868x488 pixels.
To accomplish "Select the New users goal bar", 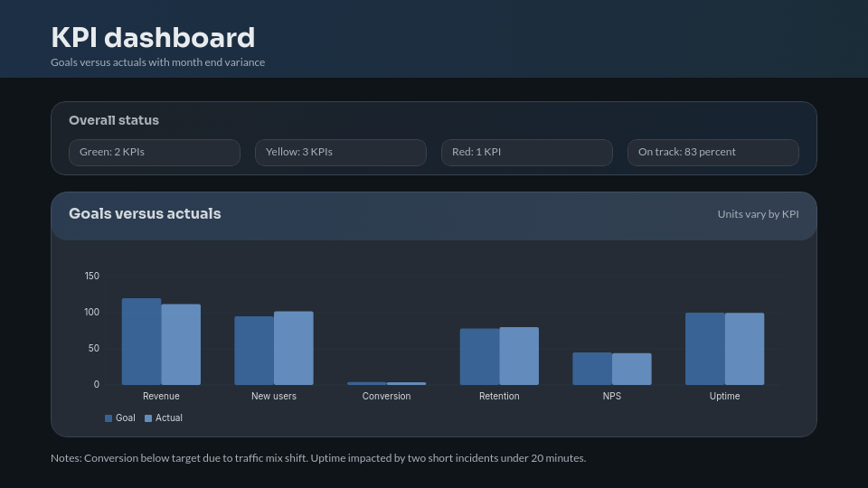I will 254,351.
